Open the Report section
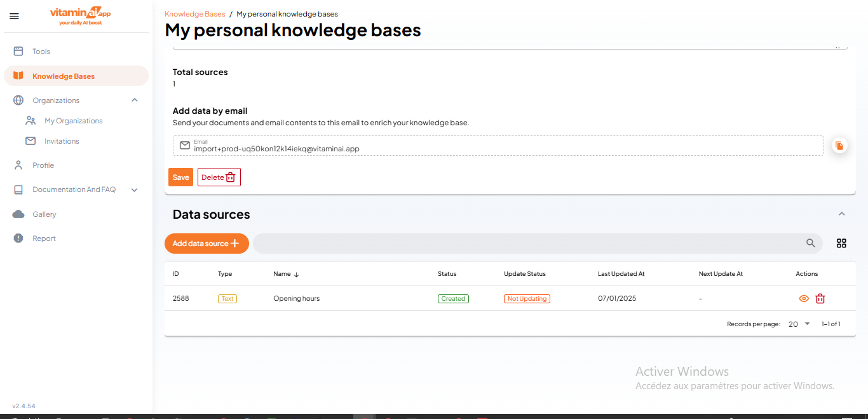 [44, 238]
